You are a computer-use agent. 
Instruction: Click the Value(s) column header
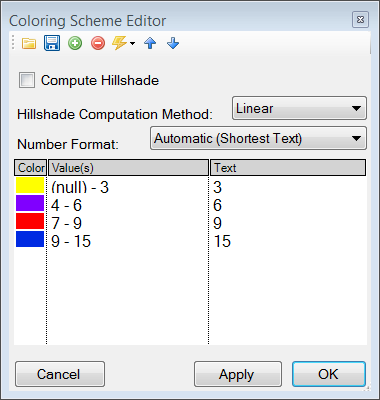coord(128,168)
